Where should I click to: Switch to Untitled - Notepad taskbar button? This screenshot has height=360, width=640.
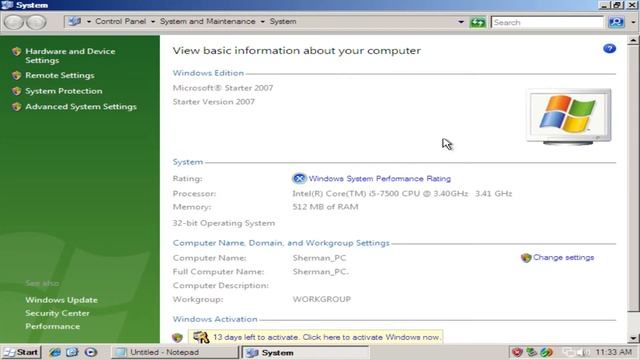[175, 352]
